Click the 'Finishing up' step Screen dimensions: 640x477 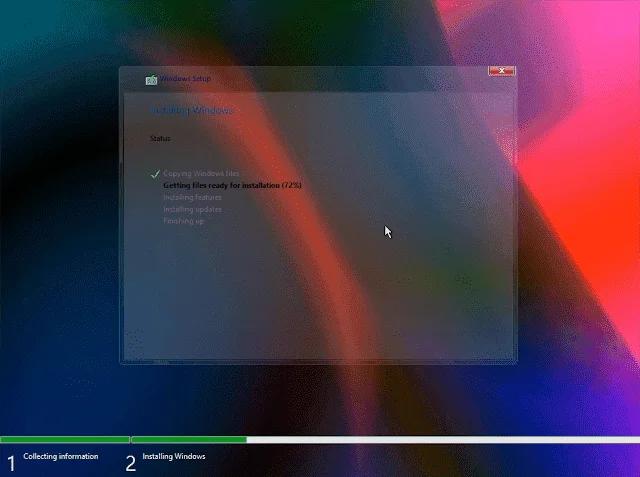point(183,221)
